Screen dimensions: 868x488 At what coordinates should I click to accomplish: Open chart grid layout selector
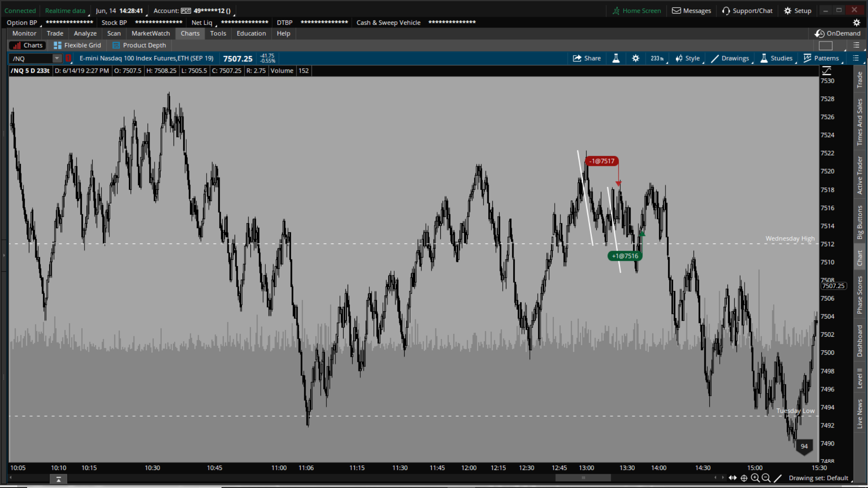point(826,46)
